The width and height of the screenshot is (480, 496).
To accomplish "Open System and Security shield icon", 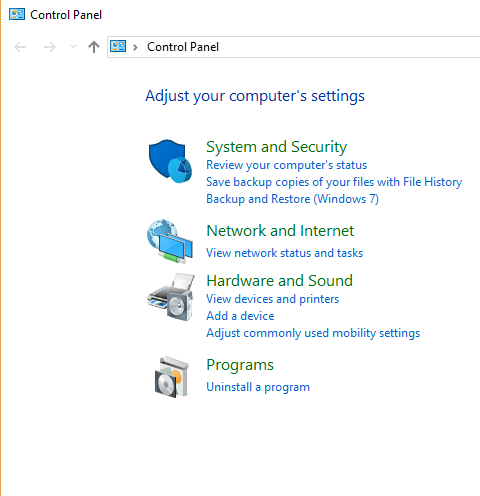I will click(170, 161).
